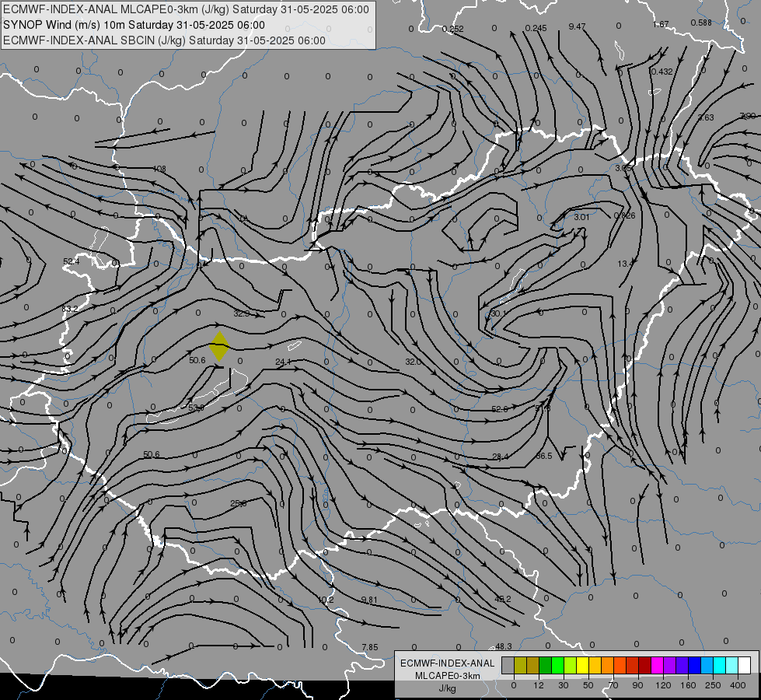761x700 pixels.
Task: Select the dark red legend swatch
Action: [x=644, y=665]
